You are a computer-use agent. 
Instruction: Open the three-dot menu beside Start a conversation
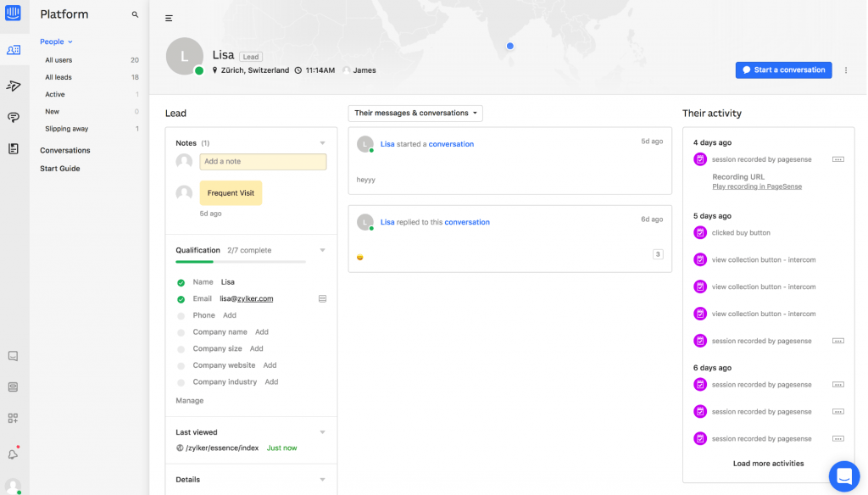846,70
